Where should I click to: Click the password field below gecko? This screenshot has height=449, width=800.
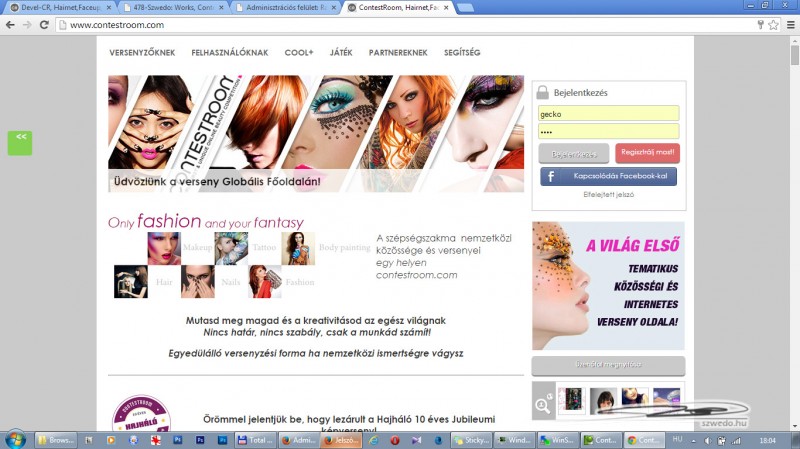click(608, 132)
